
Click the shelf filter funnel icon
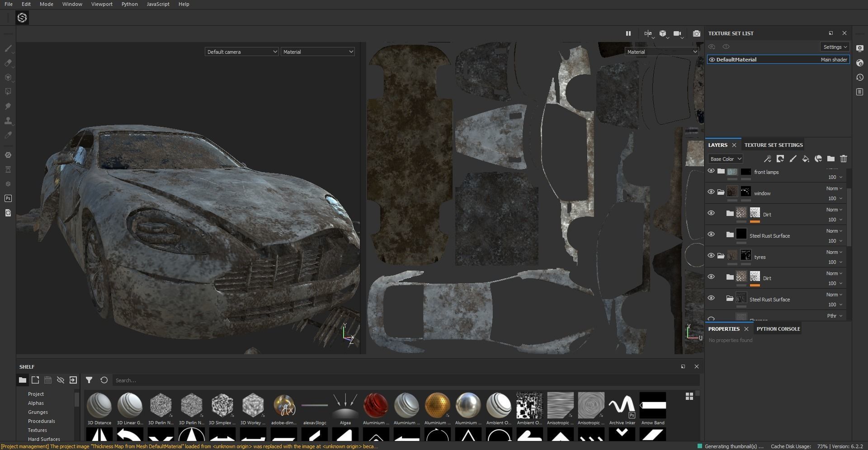pos(89,380)
